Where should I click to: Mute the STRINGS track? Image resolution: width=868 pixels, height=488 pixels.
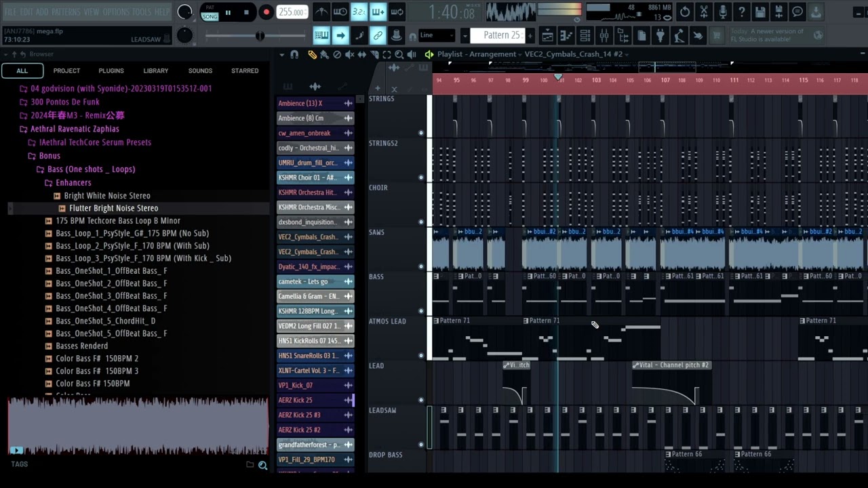point(421,133)
